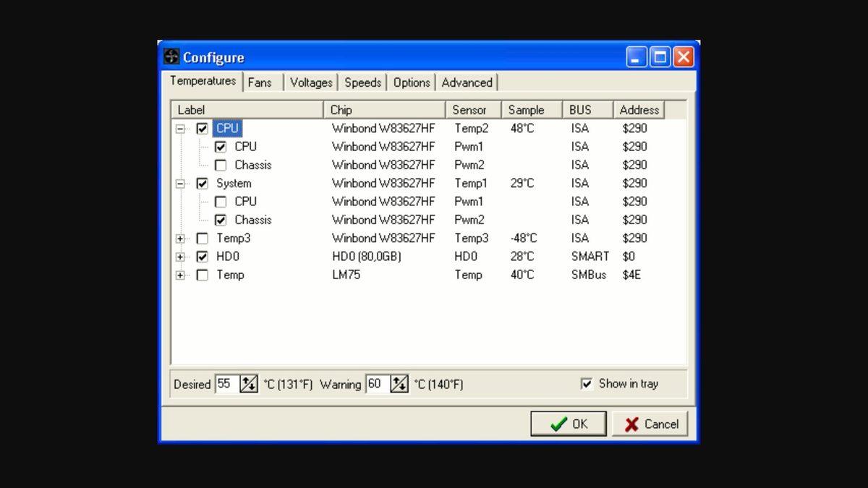Minimize the Configure window
Screen dimensions: 868x488
(x=637, y=57)
